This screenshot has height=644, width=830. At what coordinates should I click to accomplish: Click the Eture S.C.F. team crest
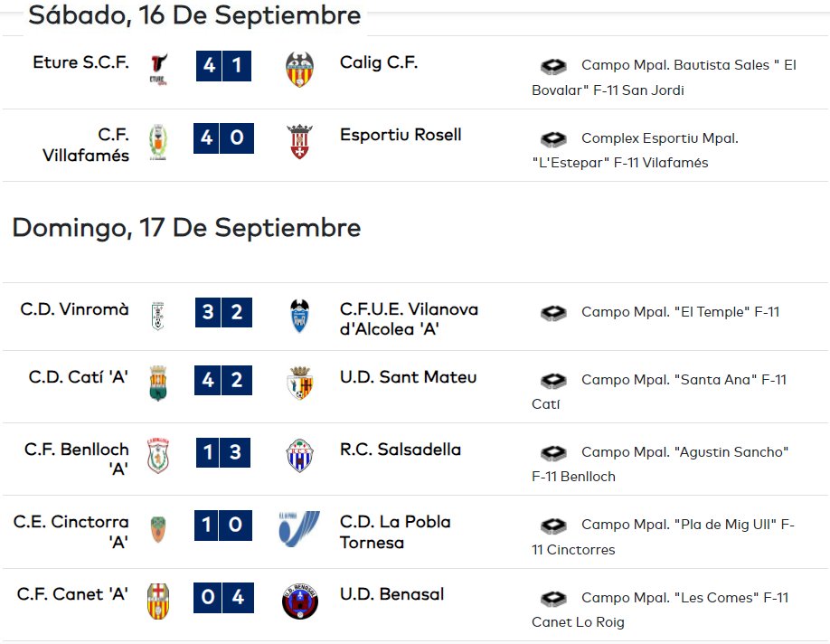click(158, 70)
